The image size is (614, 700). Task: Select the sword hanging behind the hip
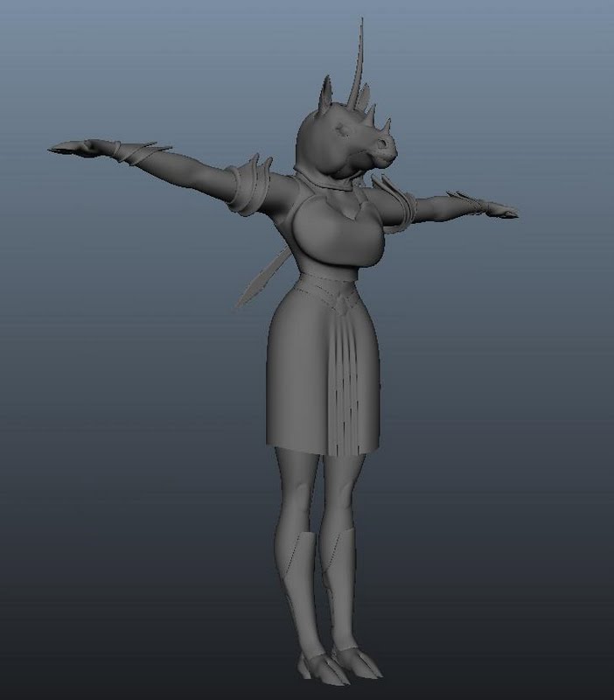pyautogui.click(x=263, y=276)
